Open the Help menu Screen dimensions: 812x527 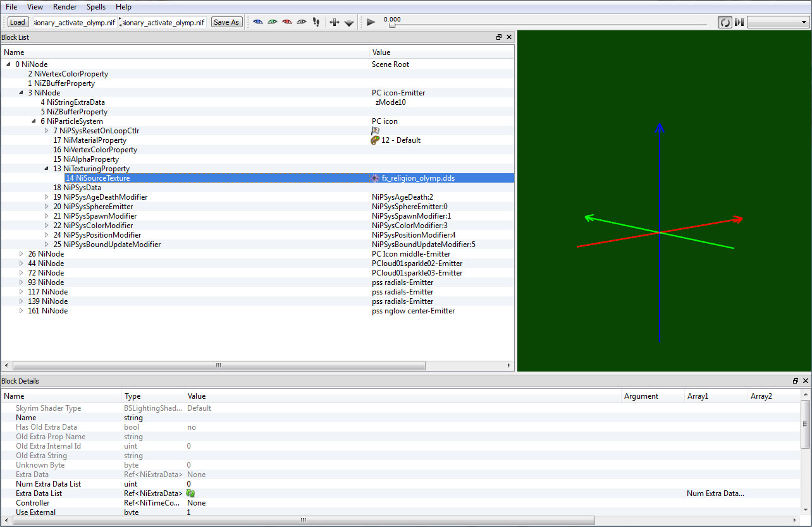[124, 7]
